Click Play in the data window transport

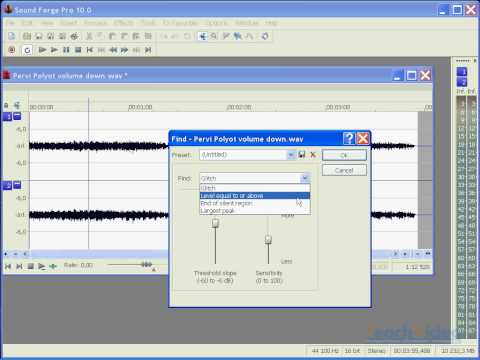pyautogui.click(x=41, y=266)
